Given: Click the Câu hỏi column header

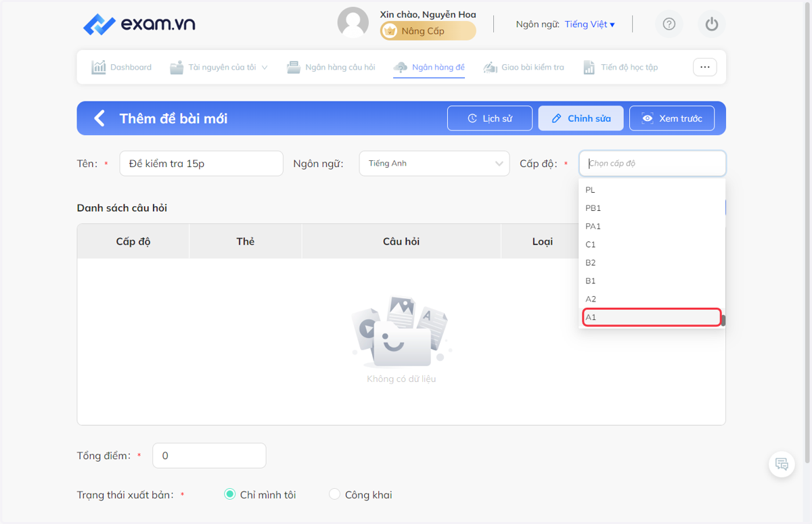Looking at the screenshot, I should click(x=402, y=241).
